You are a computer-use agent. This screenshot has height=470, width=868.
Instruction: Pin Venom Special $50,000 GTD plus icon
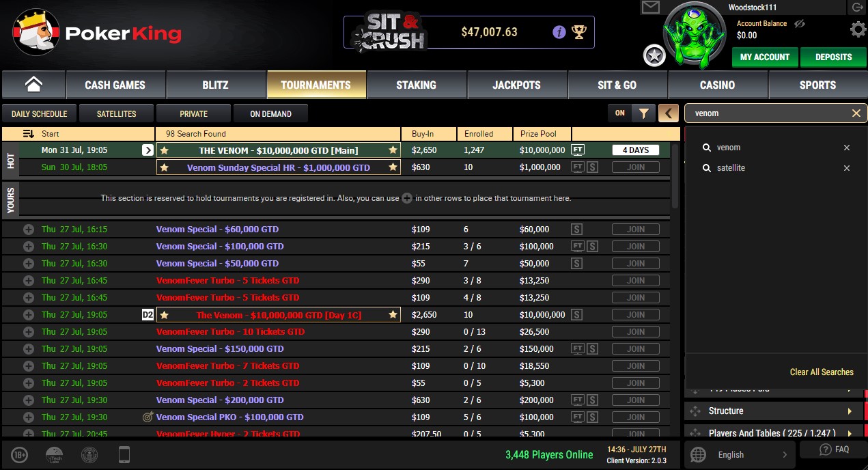[29, 264]
